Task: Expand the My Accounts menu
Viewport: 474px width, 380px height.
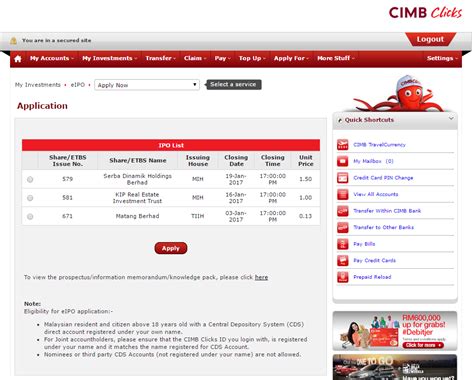Action: (x=52, y=58)
